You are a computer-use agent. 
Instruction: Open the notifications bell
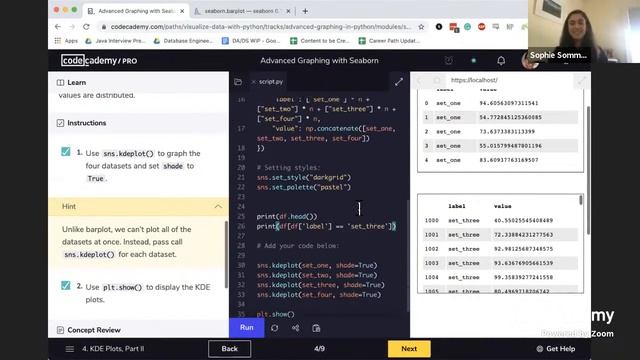click(501, 60)
